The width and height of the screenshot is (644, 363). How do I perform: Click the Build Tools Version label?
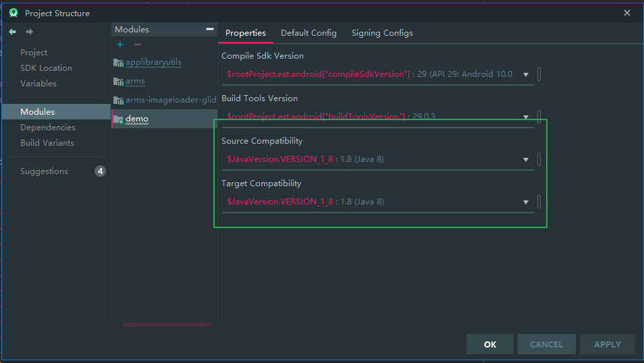click(x=260, y=99)
